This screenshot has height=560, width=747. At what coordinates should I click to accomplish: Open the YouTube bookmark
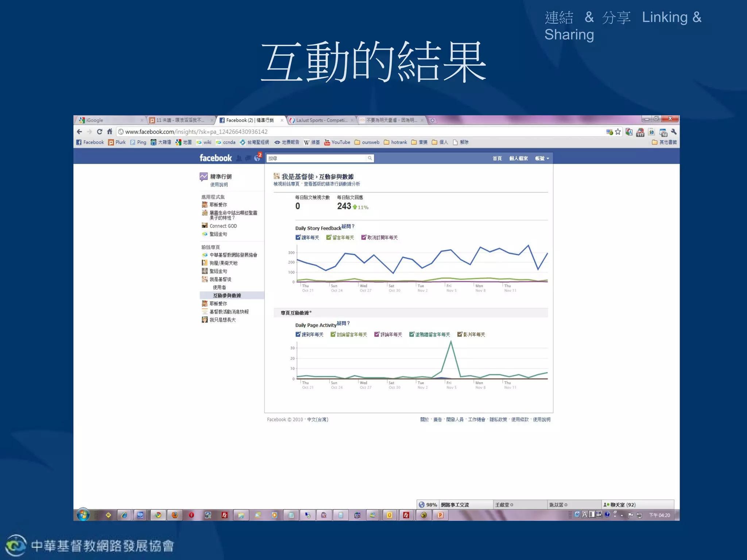click(337, 142)
